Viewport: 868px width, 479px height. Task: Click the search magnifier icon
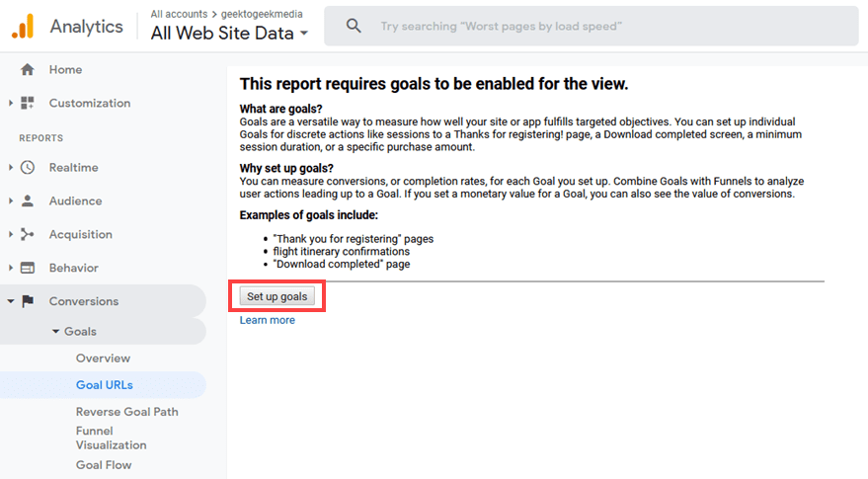(x=354, y=27)
